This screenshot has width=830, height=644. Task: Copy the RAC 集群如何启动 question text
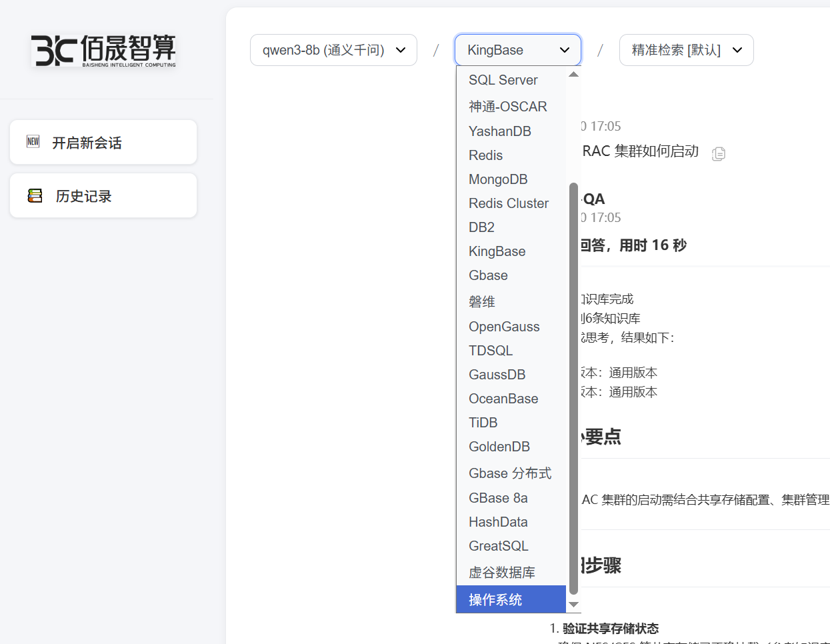tap(719, 153)
